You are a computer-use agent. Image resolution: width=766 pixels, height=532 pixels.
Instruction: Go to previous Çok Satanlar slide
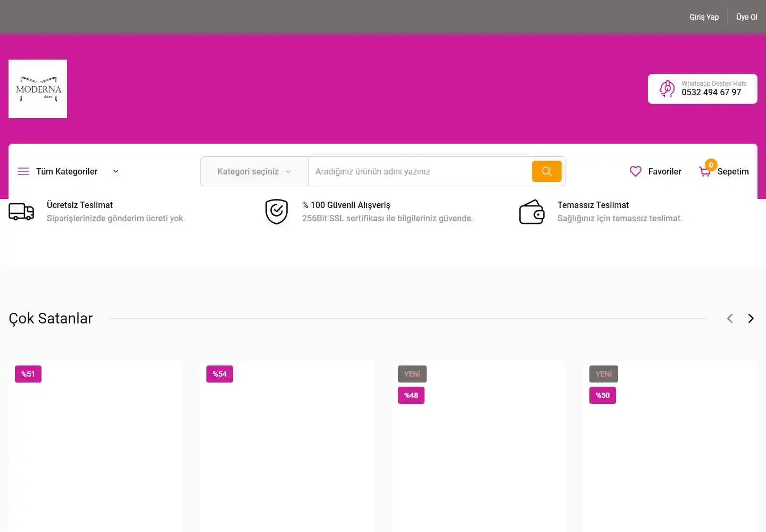point(730,318)
